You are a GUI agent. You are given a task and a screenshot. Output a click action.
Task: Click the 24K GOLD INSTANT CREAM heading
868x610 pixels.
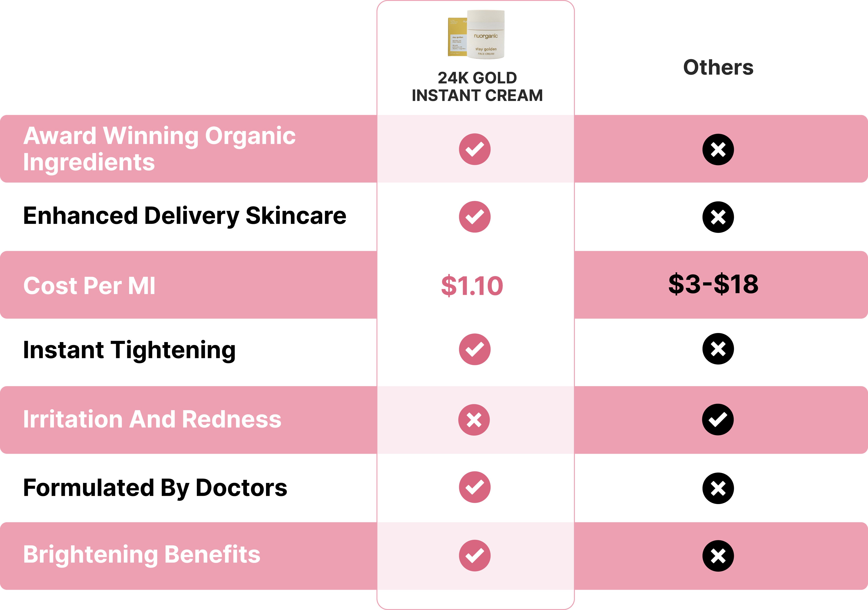tap(477, 87)
